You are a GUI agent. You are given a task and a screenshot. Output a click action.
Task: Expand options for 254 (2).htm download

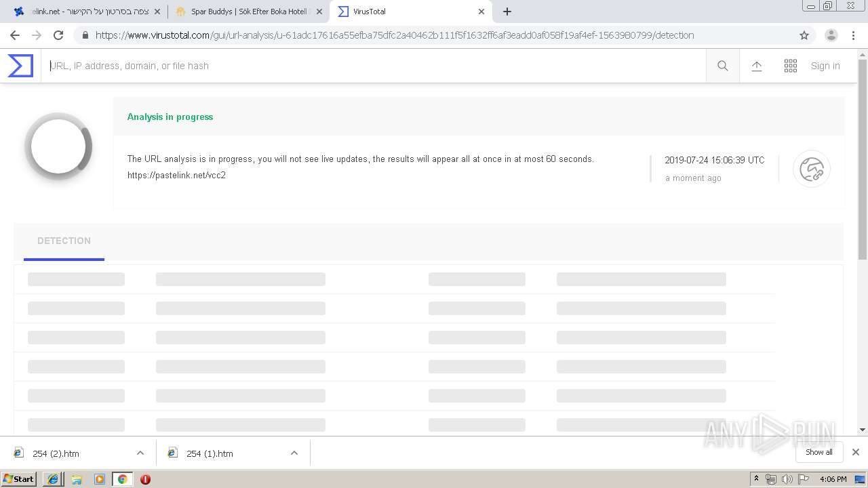coord(140,453)
